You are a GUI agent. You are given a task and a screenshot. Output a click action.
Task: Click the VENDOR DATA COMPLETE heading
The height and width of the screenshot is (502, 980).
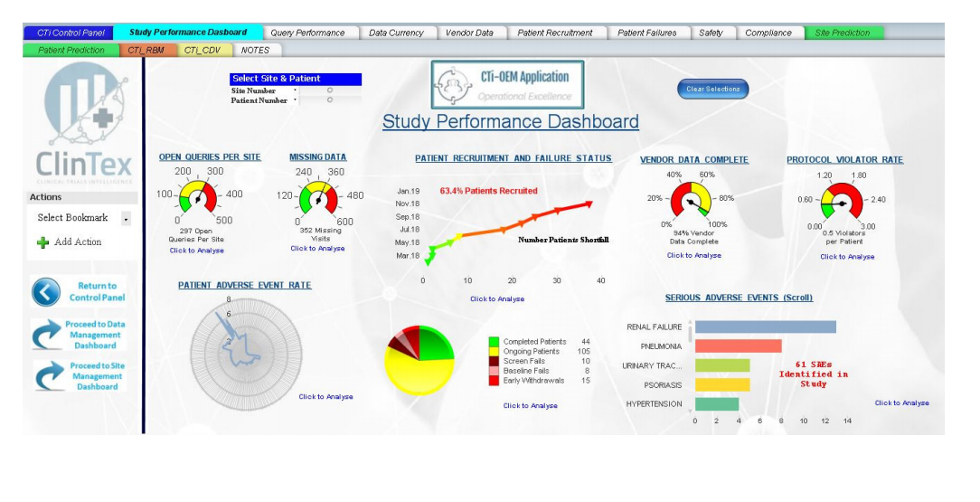694,160
